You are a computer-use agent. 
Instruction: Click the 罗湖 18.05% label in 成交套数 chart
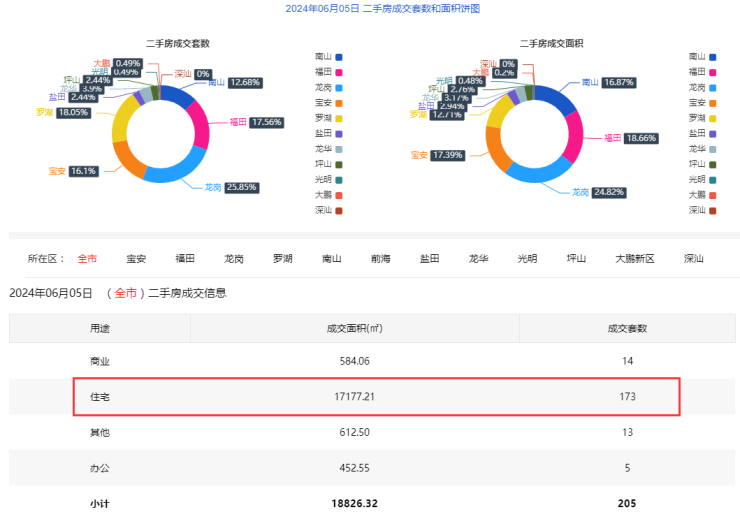[x=63, y=112]
